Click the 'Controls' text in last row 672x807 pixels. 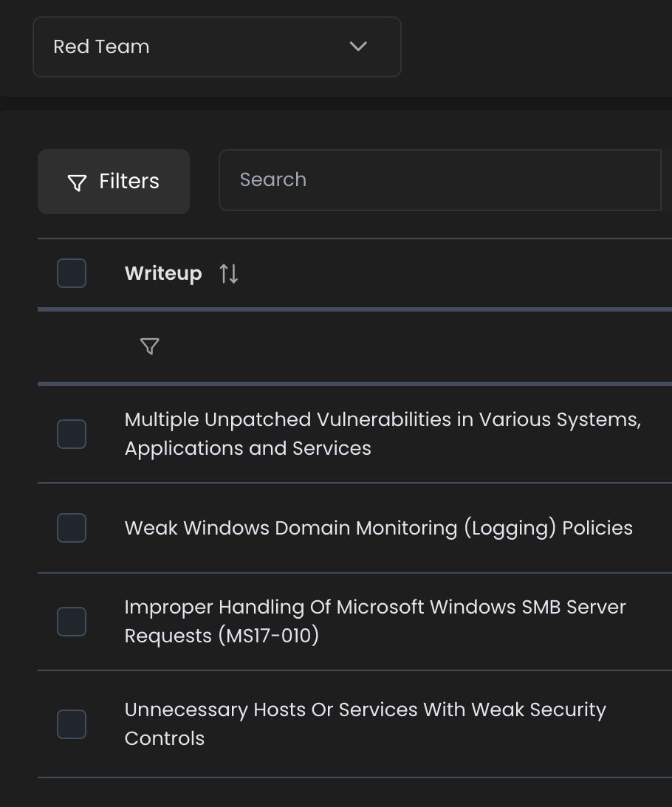[x=165, y=738]
